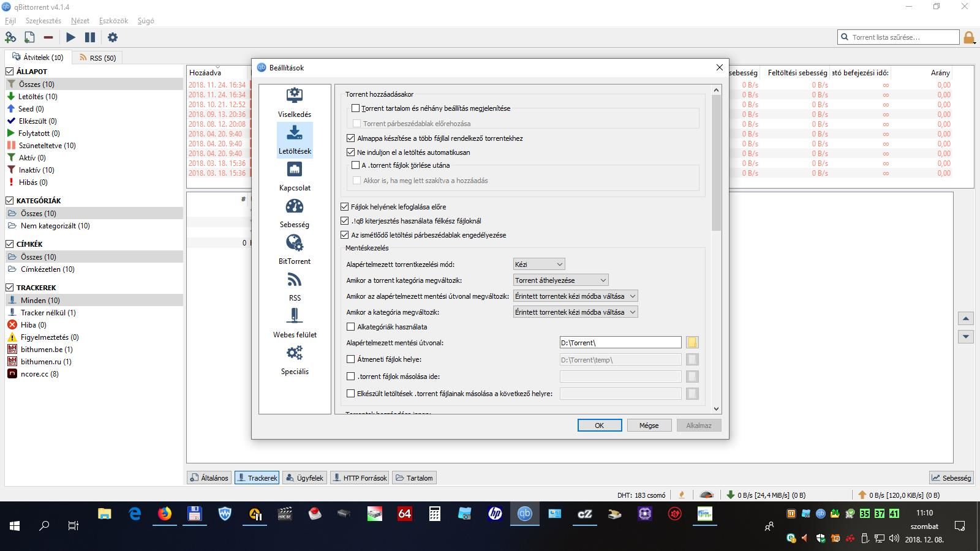Select the Webes felület settings category

click(295, 323)
